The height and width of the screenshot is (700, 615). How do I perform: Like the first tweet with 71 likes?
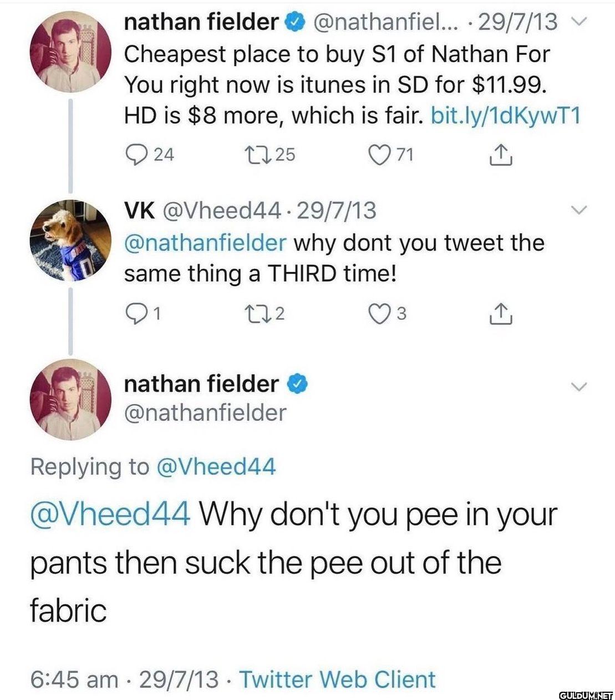[x=380, y=154]
